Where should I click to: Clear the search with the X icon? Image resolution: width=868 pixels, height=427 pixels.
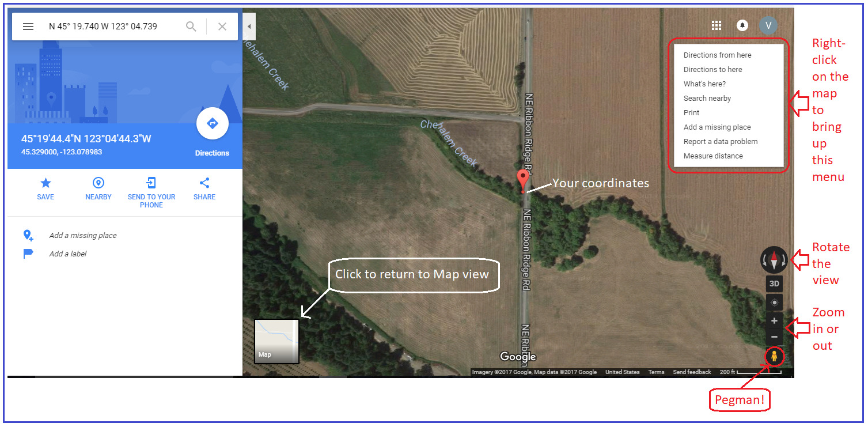222,27
